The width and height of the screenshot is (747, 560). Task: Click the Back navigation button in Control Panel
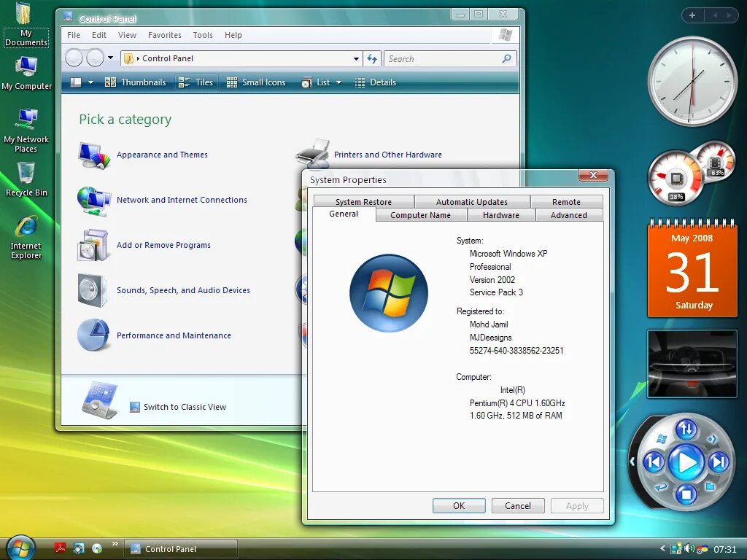(x=74, y=58)
